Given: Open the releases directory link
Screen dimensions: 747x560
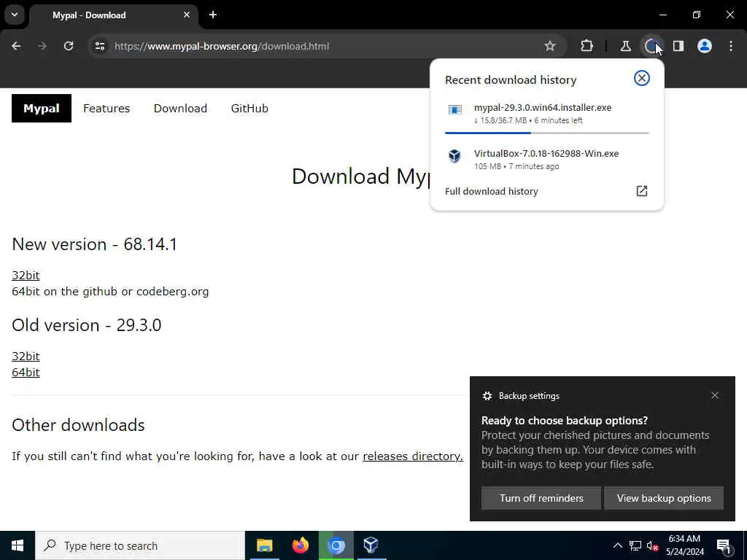Looking at the screenshot, I should coord(413,456).
